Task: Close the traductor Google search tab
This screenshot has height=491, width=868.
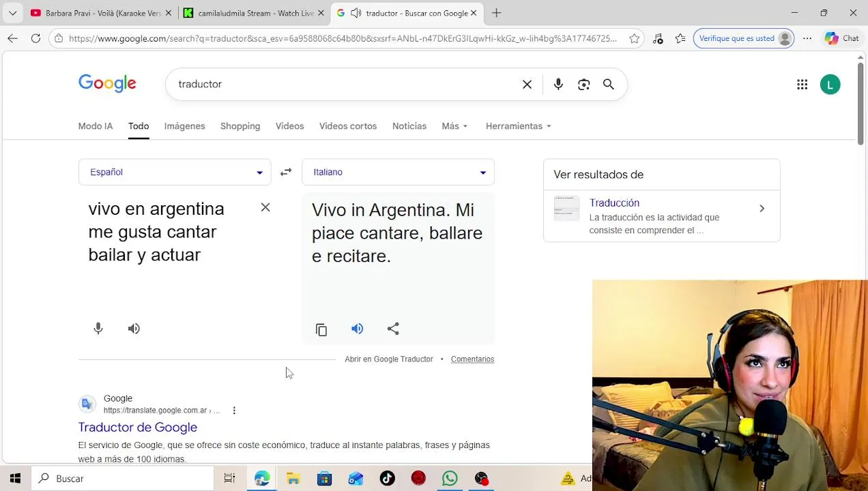Action: coord(474,13)
